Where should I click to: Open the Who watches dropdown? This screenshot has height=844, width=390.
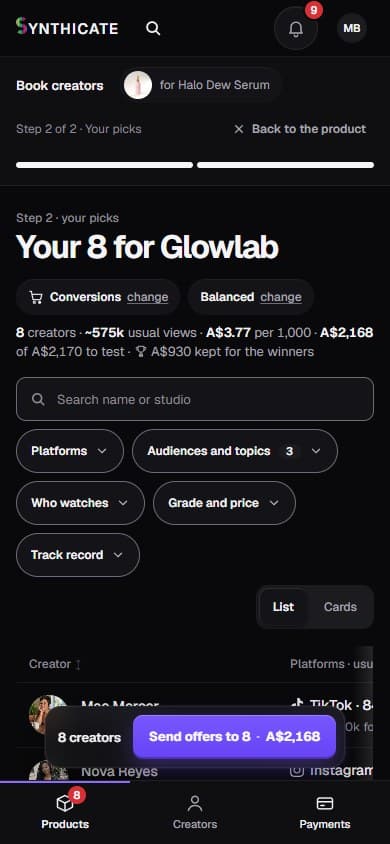80,503
